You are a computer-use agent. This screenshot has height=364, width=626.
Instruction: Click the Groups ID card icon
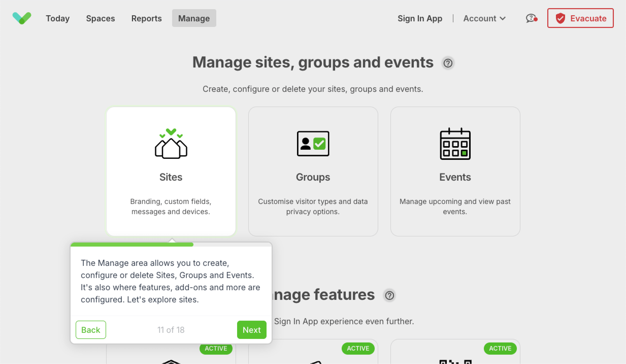(313, 144)
